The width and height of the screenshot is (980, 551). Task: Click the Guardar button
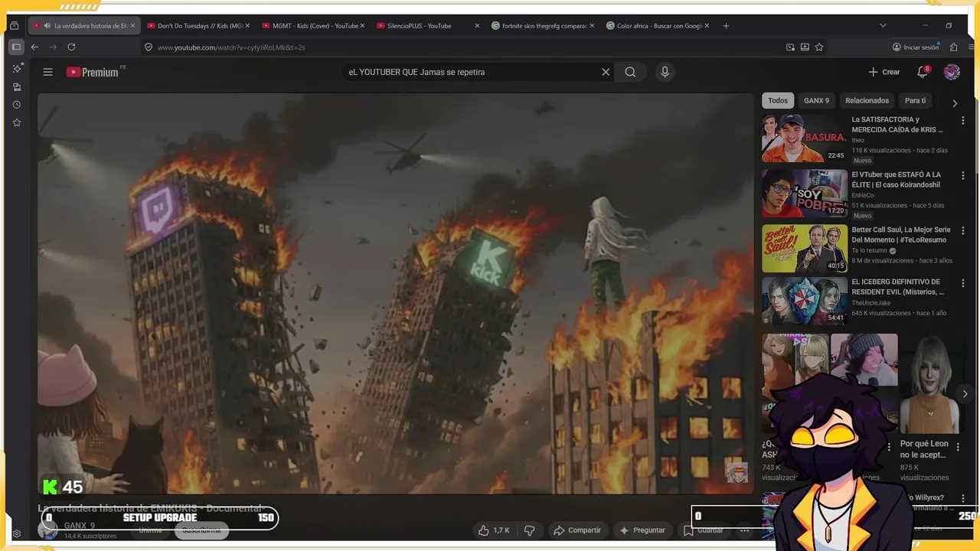tap(703, 530)
